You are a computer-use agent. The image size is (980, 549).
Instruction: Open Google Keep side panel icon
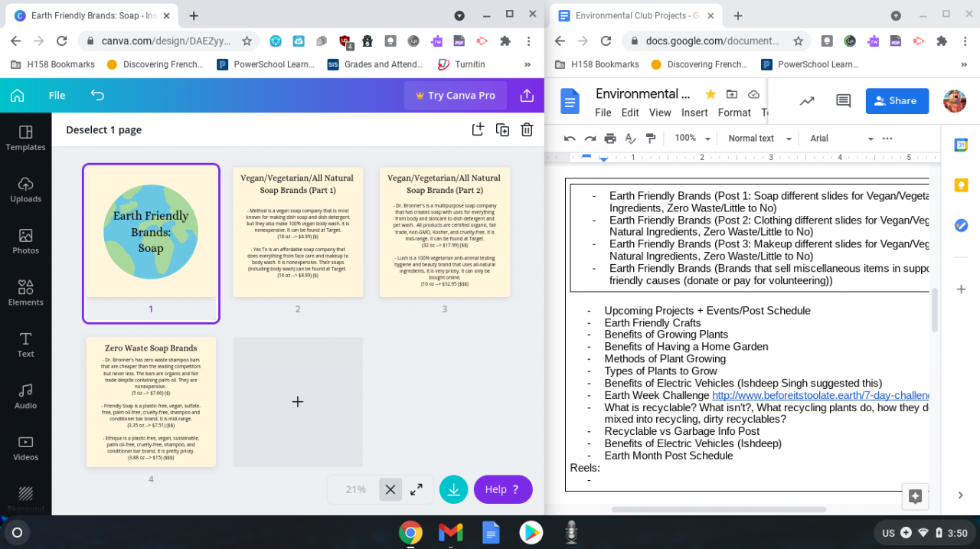(x=961, y=185)
